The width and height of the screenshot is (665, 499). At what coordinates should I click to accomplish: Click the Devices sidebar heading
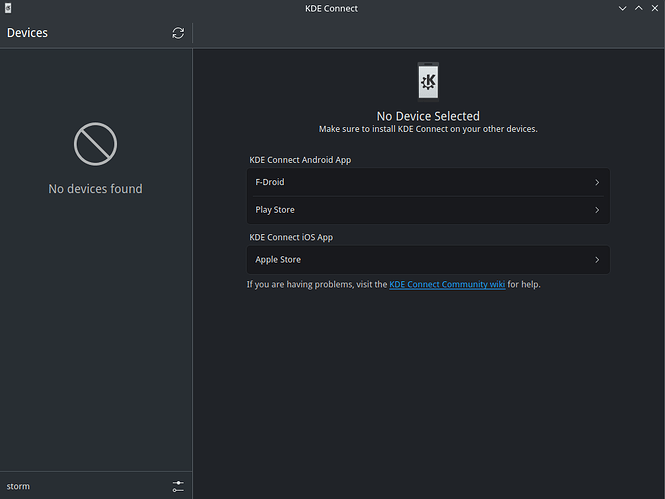(27, 33)
